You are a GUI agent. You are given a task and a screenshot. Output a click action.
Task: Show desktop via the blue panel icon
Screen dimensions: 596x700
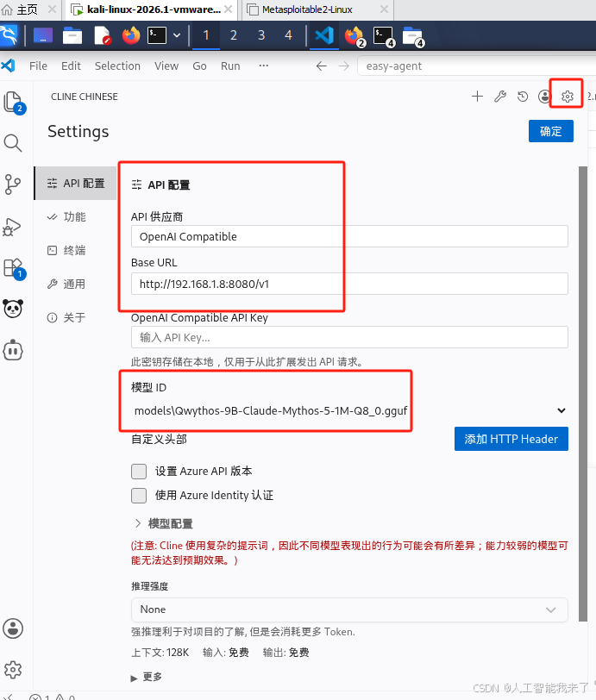pyautogui.click(x=42, y=35)
